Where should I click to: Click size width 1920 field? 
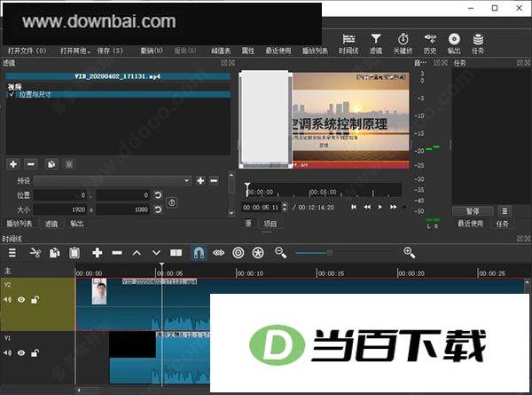pyautogui.click(x=60, y=209)
